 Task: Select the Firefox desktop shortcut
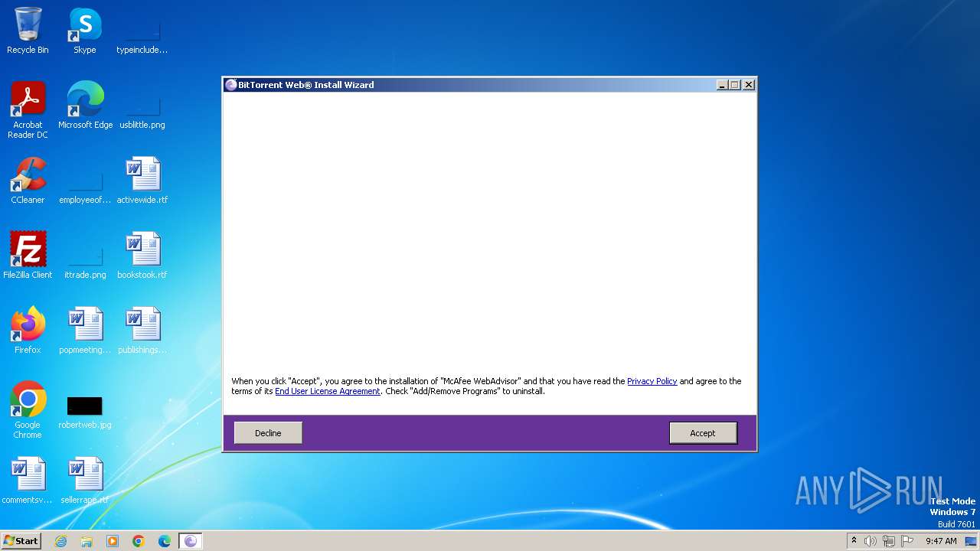pos(28,331)
